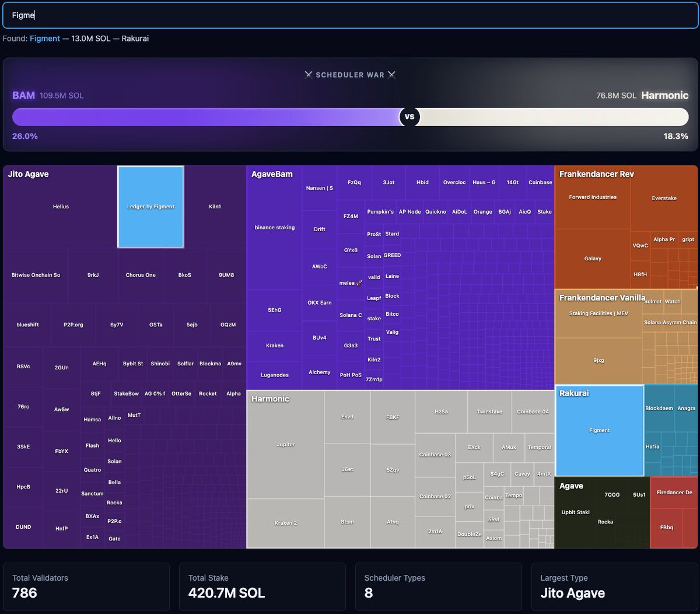Click the VS badge on scheduler bar
700x614 pixels.
tap(409, 117)
